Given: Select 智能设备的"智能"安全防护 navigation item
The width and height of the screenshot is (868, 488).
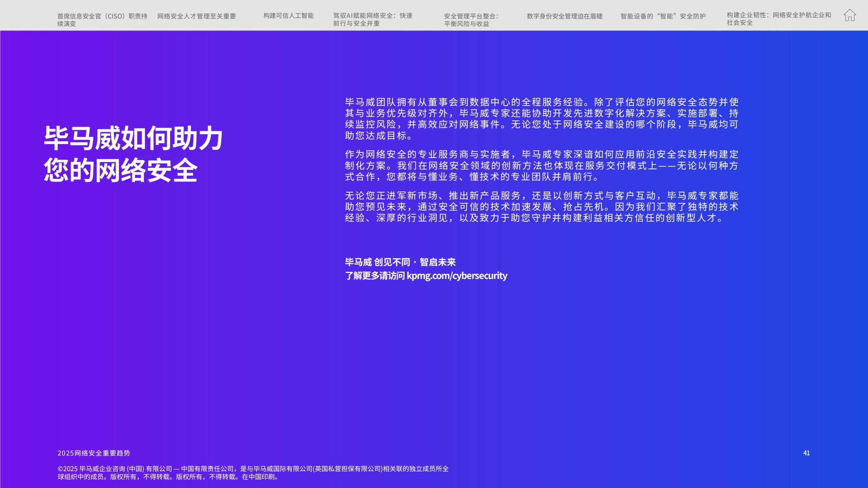Looking at the screenshot, I should (x=663, y=16).
